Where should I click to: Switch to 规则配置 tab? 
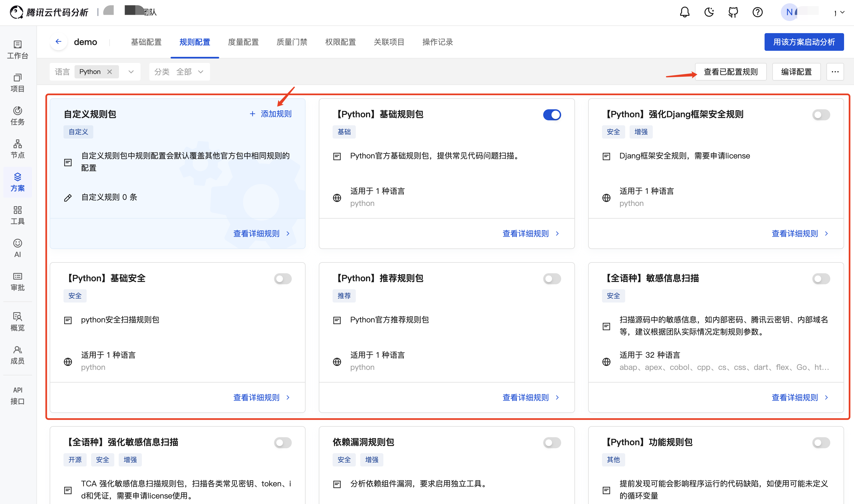click(x=195, y=42)
